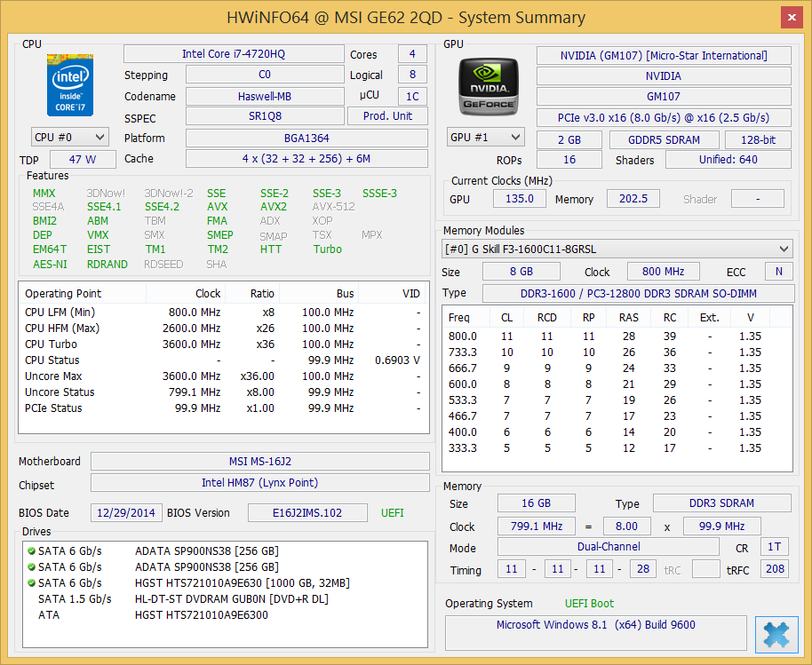
Task: Click the BIOS date 12/29/2014 field
Action: pos(126,513)
